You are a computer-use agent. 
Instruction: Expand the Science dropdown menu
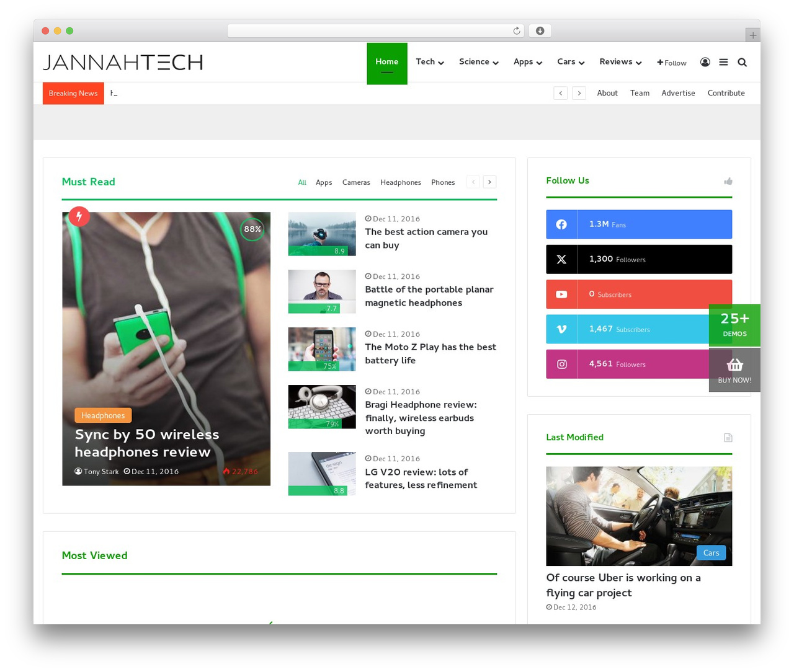479,62
